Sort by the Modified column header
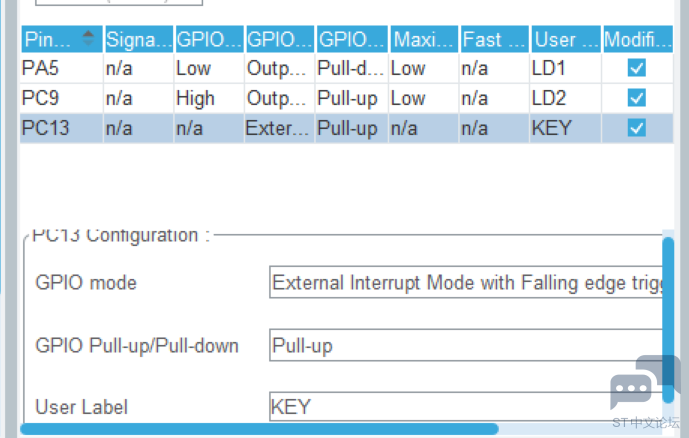Screen dimensions: 689x438 coord(638,39)
